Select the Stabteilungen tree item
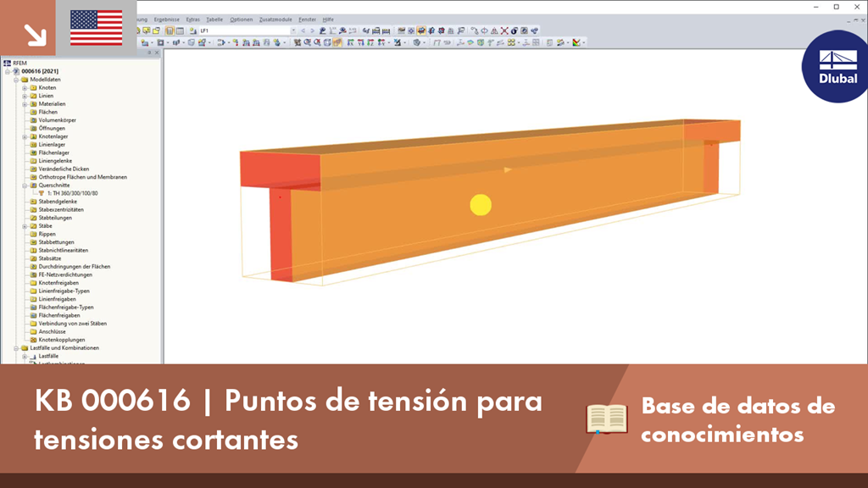 click(x=55, y=218)
